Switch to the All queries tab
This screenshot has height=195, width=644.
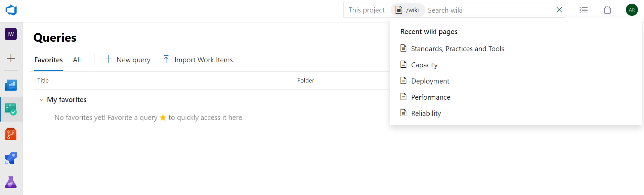click(x=77, y=60)
